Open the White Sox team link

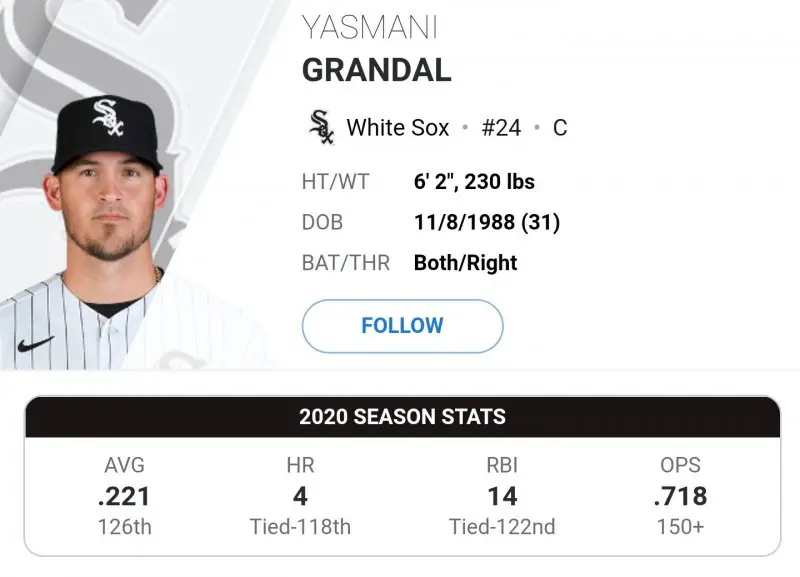[x=398, y=128]
